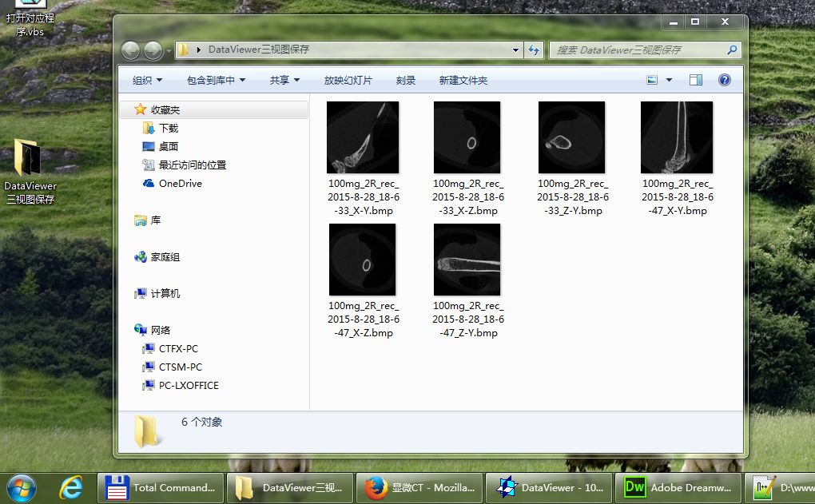Select thumbnail of 18-6-47_X-Z.bmp

pyautogui.click(x=363, y=260)
